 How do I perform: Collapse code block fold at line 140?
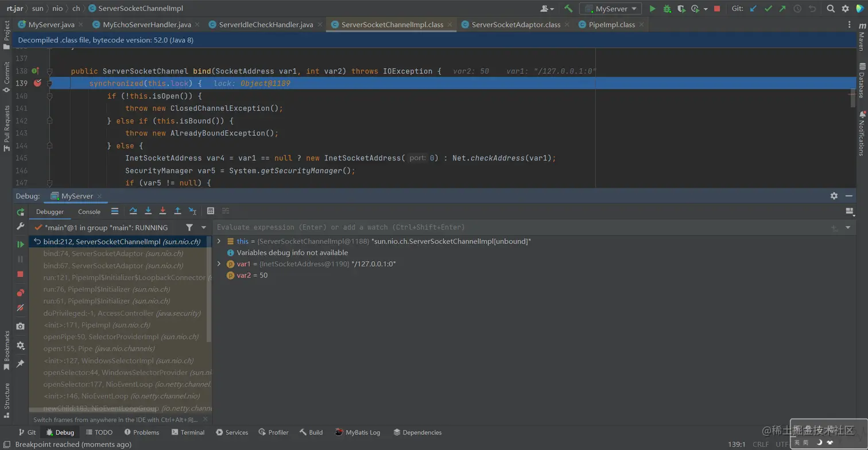[49, 96]
